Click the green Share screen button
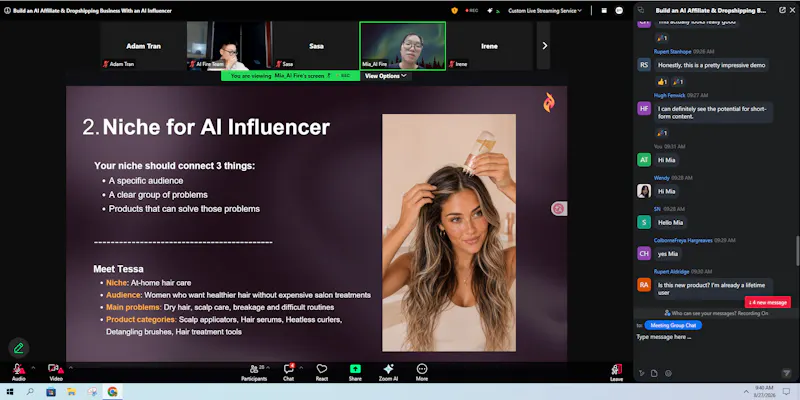 point(355,372)
